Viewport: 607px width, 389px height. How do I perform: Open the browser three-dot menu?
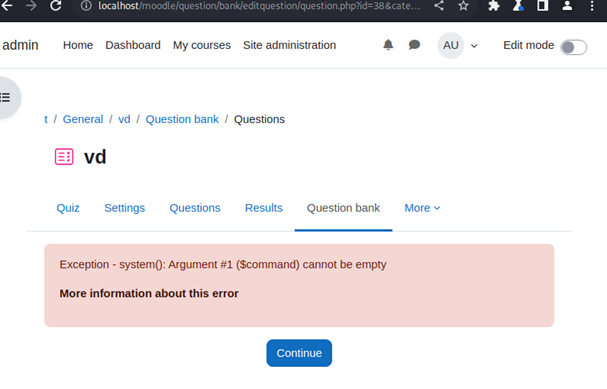click(x=592, y=6)
